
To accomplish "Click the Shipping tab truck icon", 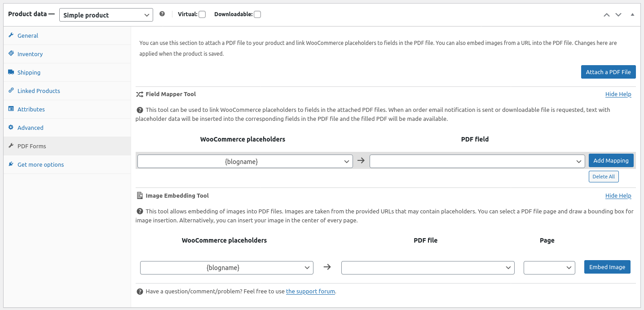I will point(11,72).
